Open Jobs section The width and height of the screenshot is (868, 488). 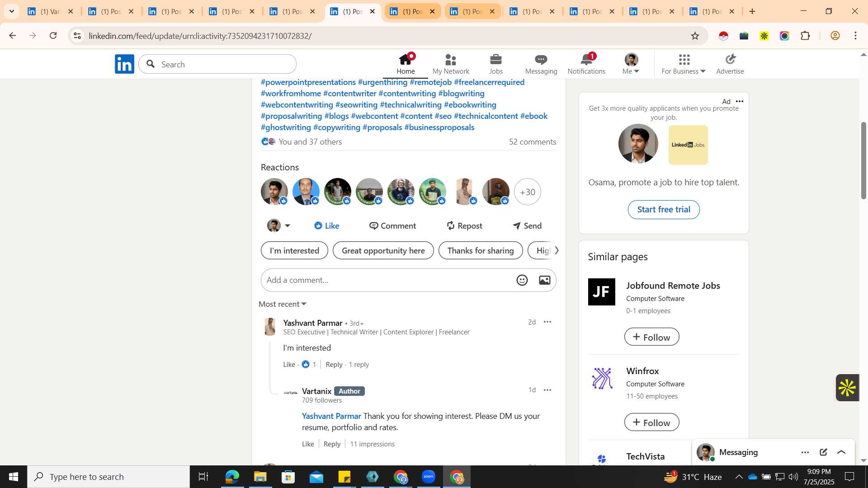pos(496,64)
